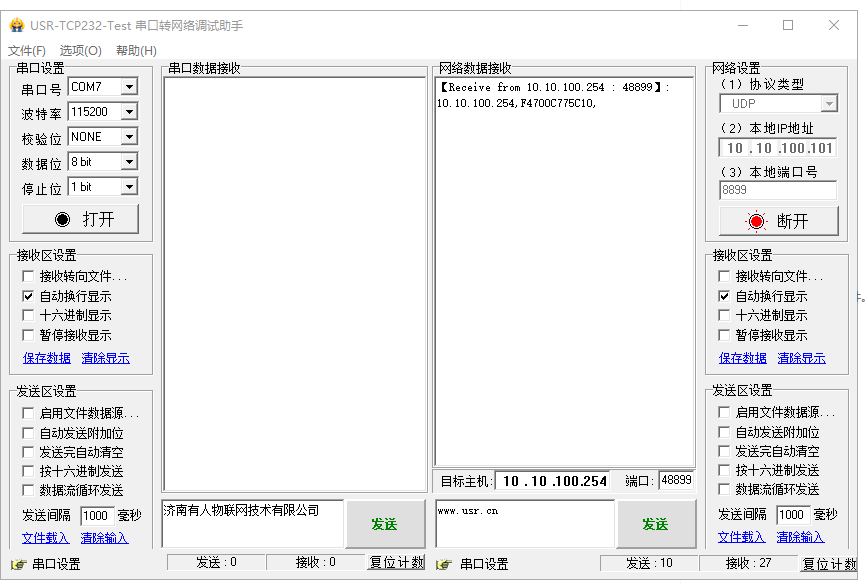Click the network 清除显示 link
Viewport: 868px width, 584px height.
(802, 358)
